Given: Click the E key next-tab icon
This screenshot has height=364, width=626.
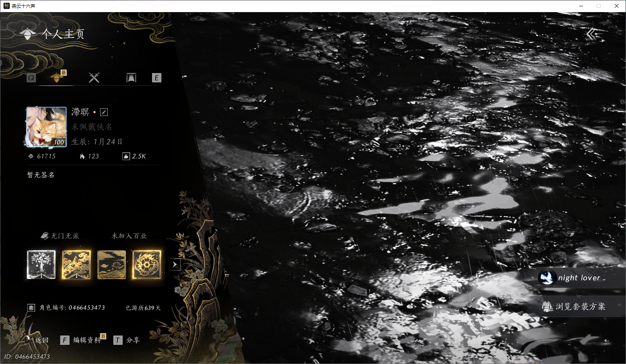Looking at the screenshot, I should 156,78.
